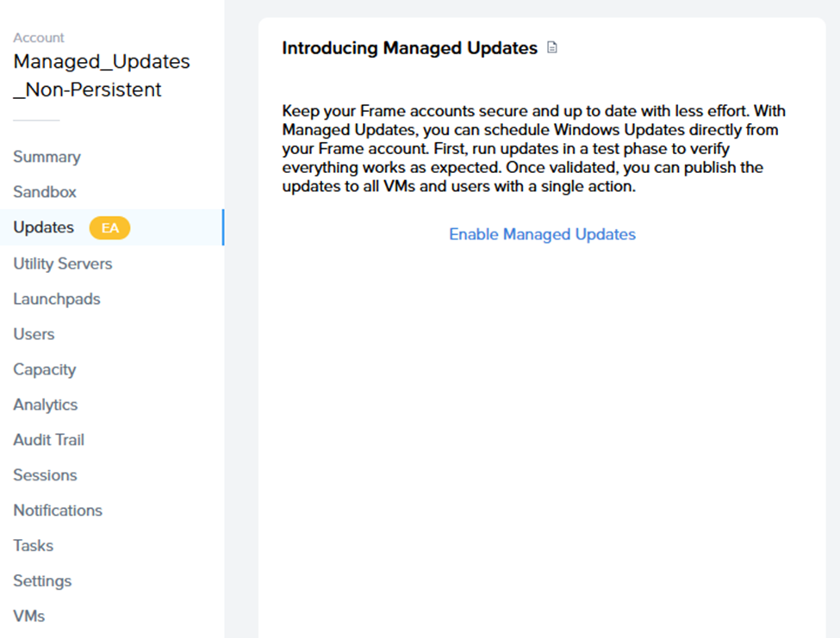Open the Users page
Screen dimensions: 840x638
tap(34, 334)
